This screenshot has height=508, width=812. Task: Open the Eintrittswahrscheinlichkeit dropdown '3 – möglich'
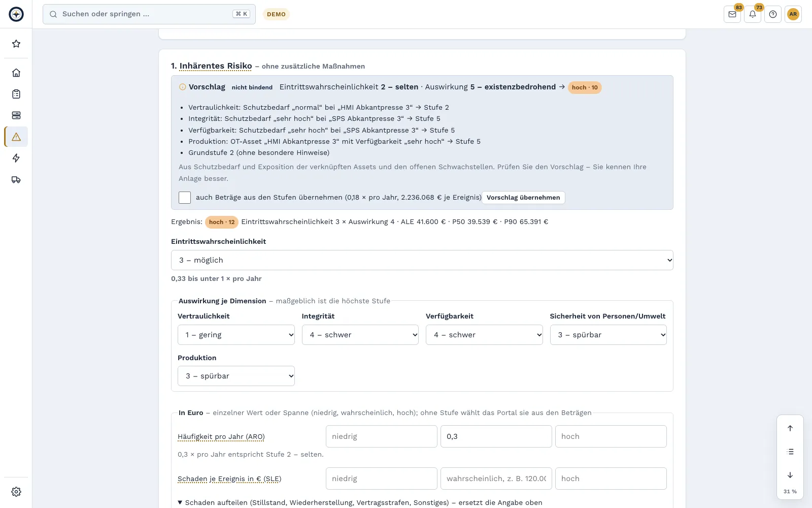click(422, 260)
